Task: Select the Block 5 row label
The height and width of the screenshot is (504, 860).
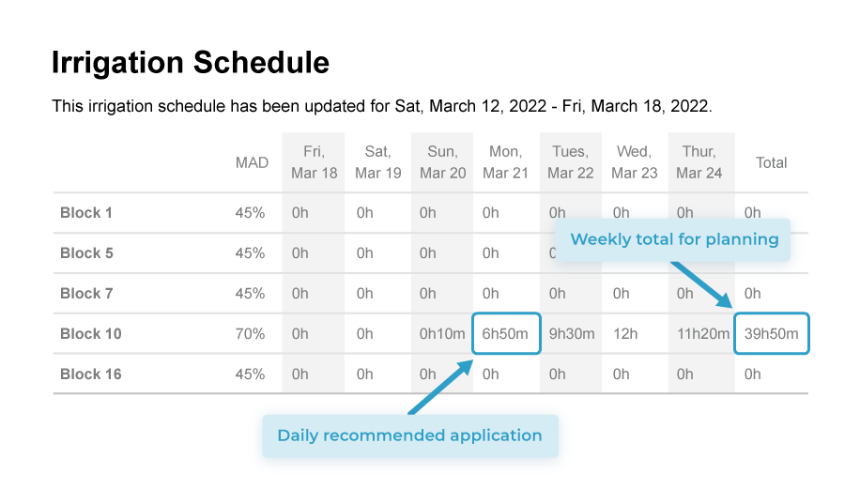Action: pos(86,253)
